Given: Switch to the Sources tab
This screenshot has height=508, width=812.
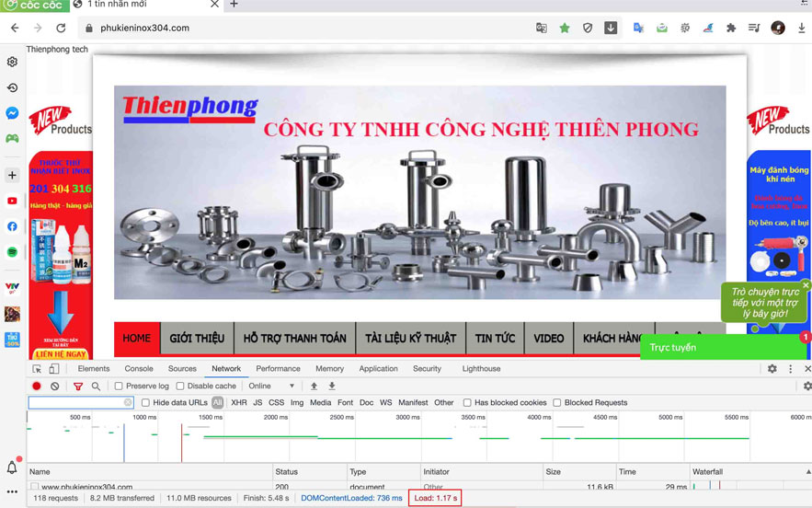Looking at the screenshot, I should coord(182,368).
